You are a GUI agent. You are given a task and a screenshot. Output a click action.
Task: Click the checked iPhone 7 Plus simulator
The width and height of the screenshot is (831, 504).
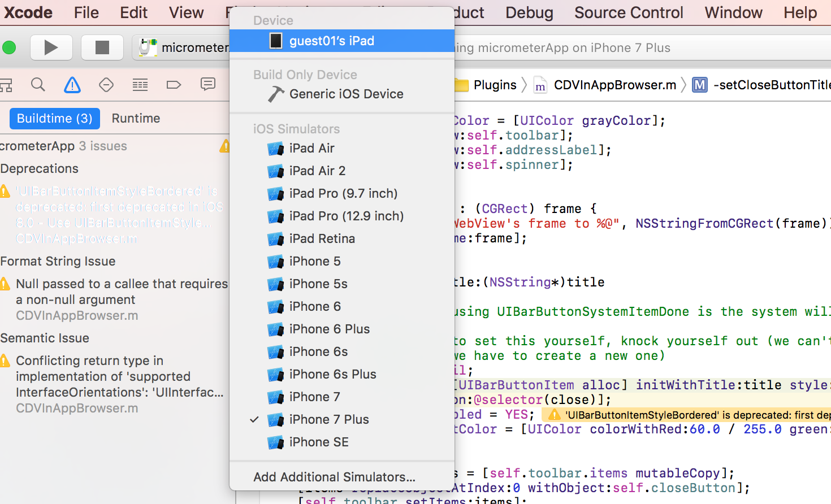(342, 419)
